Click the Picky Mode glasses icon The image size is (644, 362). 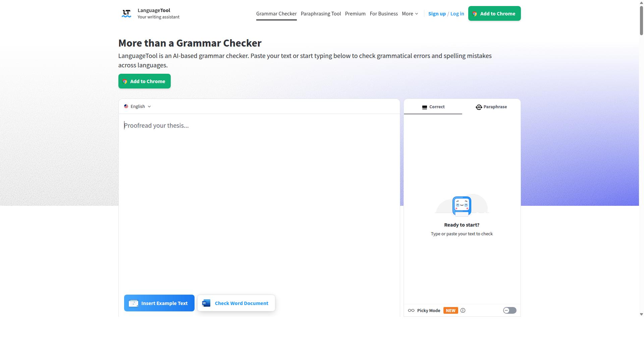click(411, 310)
